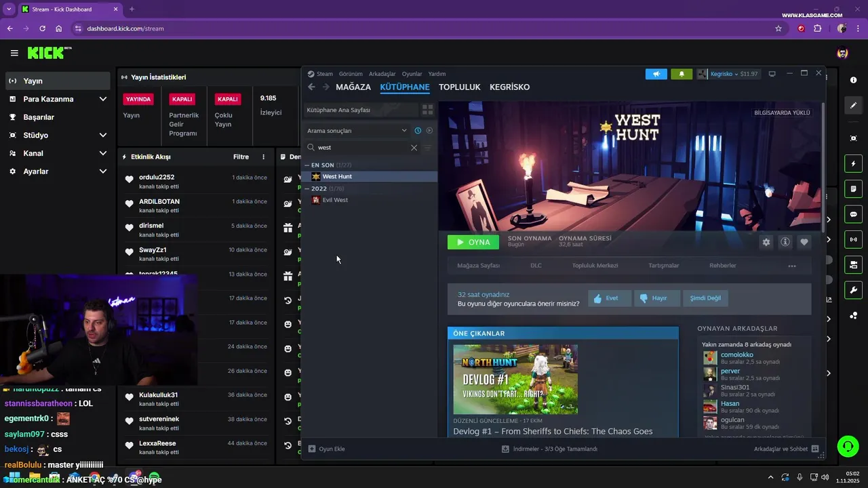Image resolution: width=868 pixels, height=488 pixels.
Task: Collapse the 2022 group
Action: [x=307, y=188]
